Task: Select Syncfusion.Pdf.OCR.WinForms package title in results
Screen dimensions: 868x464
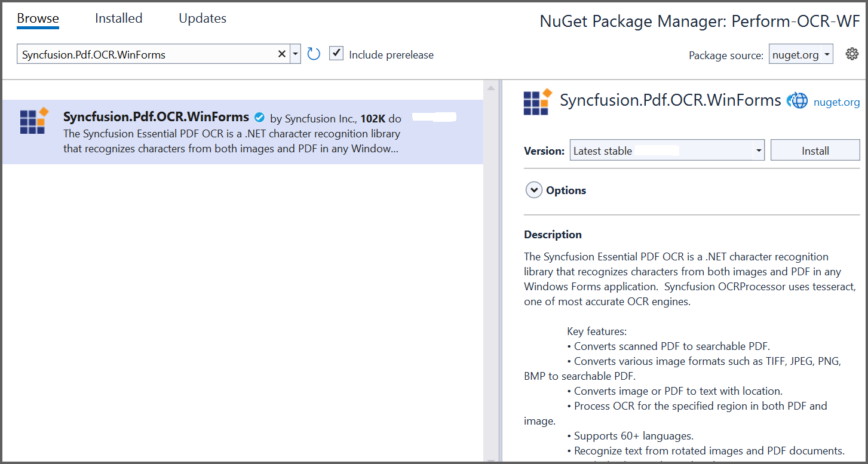Action: (x=156, y=116)
